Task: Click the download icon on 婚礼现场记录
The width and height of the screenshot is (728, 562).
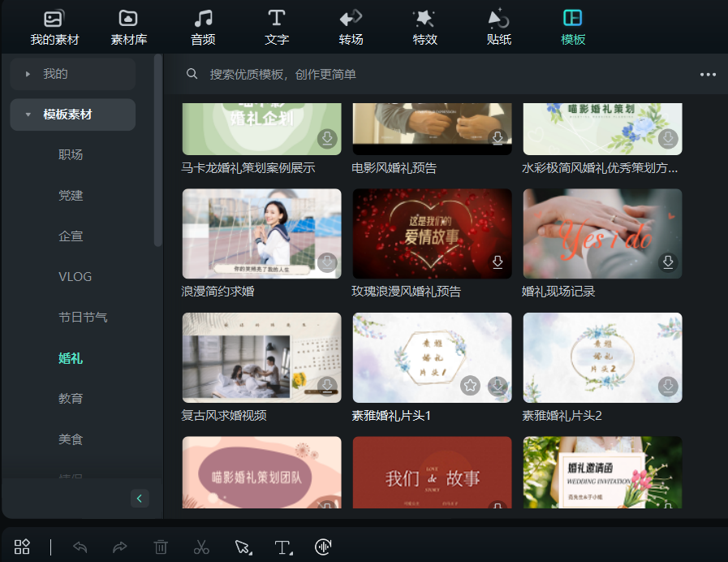Action: (x=668, y=262)
